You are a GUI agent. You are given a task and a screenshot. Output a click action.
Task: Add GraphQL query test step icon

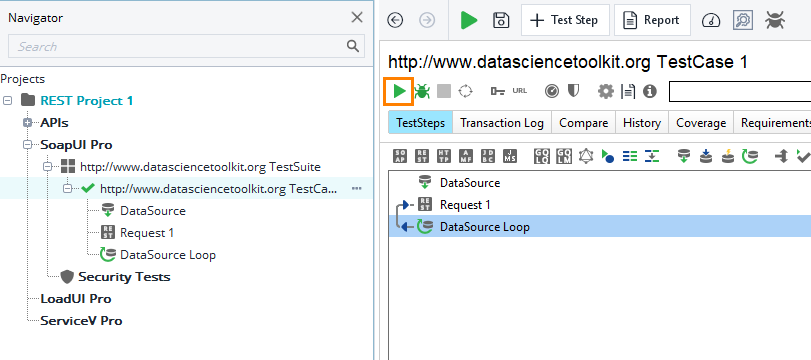542,156
